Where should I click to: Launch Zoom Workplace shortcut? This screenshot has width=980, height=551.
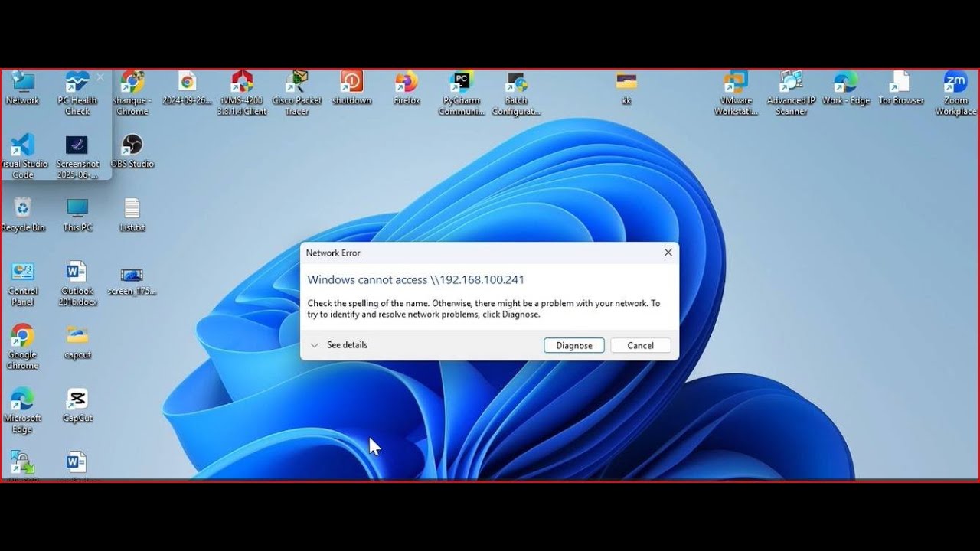(955, 93)
